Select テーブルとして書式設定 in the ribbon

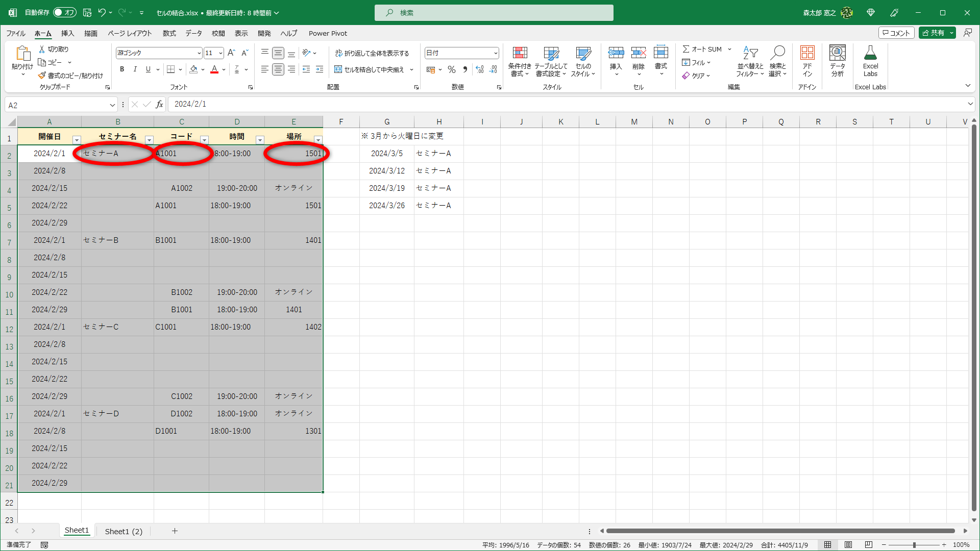[x=551, y=60]
